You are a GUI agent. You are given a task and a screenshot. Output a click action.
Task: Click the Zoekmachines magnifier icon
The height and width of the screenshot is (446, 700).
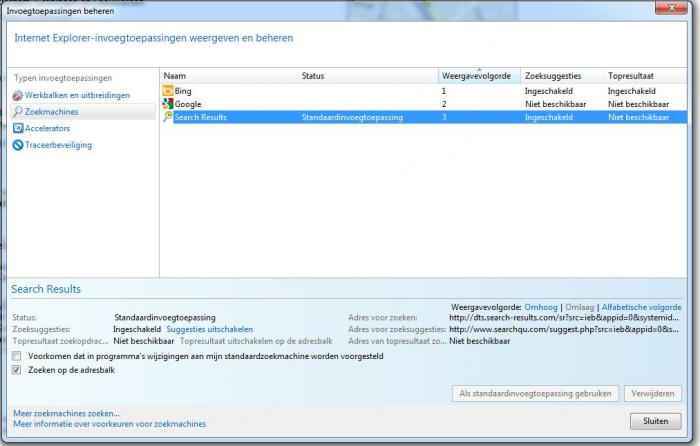pos(17,112)
